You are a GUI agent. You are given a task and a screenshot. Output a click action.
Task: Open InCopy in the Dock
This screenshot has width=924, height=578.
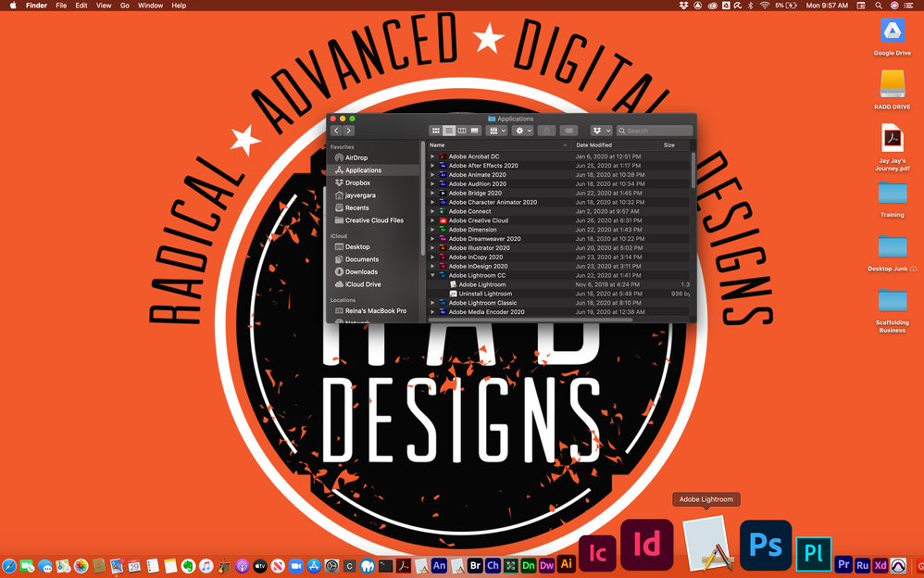[x=597, y=553]
